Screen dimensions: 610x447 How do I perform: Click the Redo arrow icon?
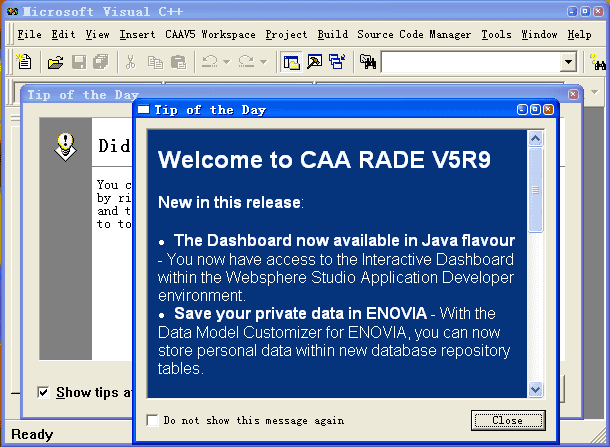(x=246, y=61)
